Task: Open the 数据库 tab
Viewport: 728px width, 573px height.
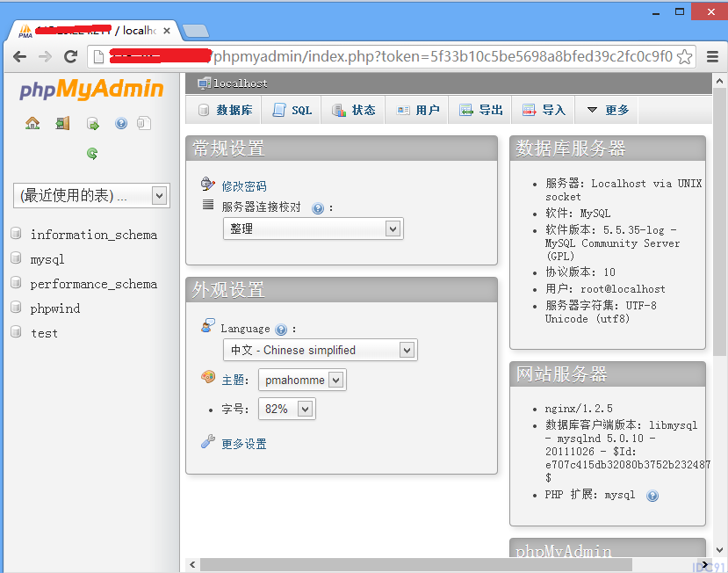Action: click(223, 110)
